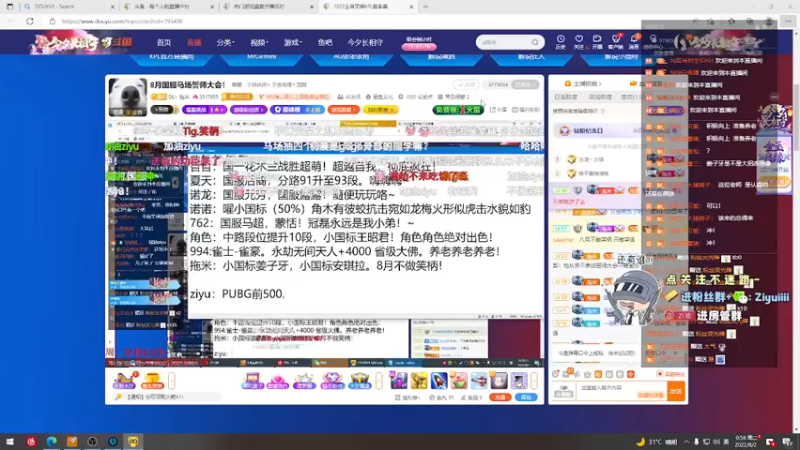Open the NetEase Music red taskbar icon
This screenshot has height=450, width=800.
(x=31, y=441)
